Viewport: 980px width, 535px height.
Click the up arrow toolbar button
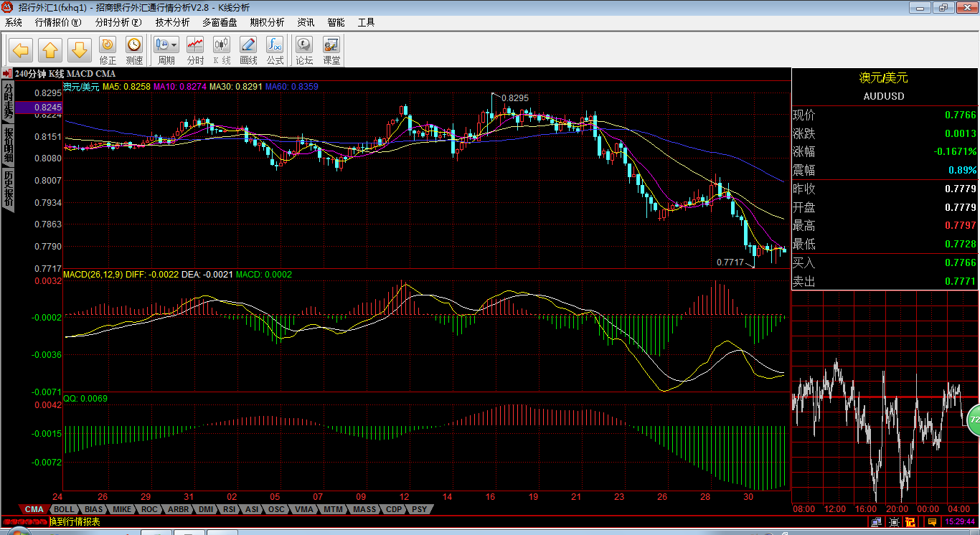(50, 50)
